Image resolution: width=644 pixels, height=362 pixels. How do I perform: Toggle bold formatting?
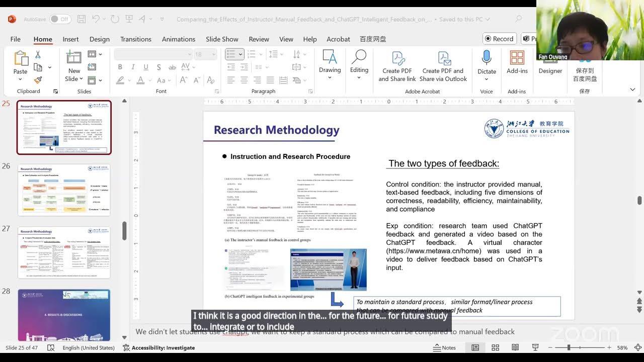point(120,67)
